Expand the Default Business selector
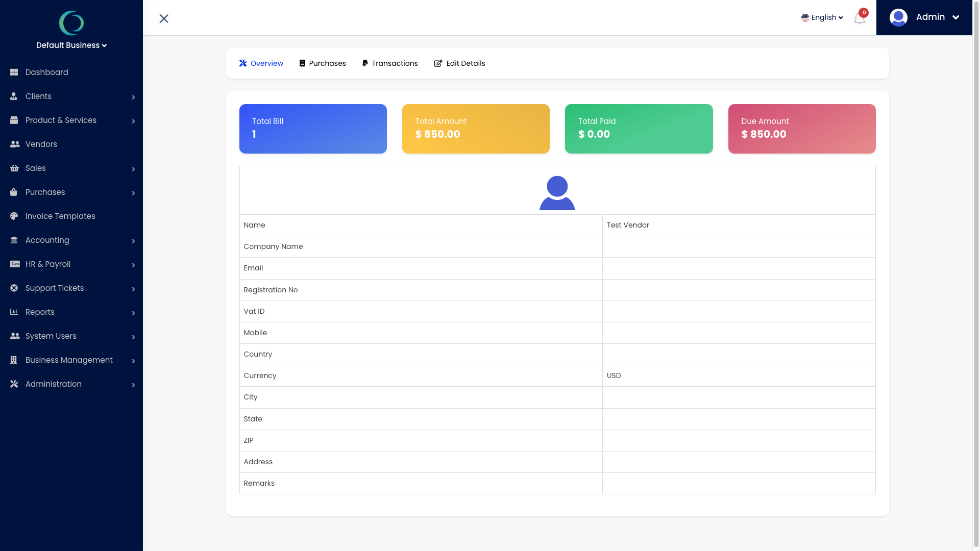980x551 pixels. 71,45
